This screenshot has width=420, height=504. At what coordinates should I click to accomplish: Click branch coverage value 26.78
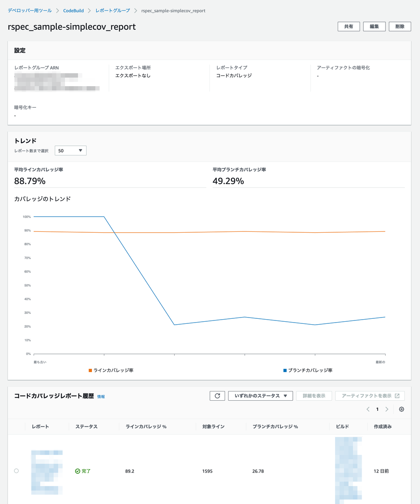pos(258,471)
